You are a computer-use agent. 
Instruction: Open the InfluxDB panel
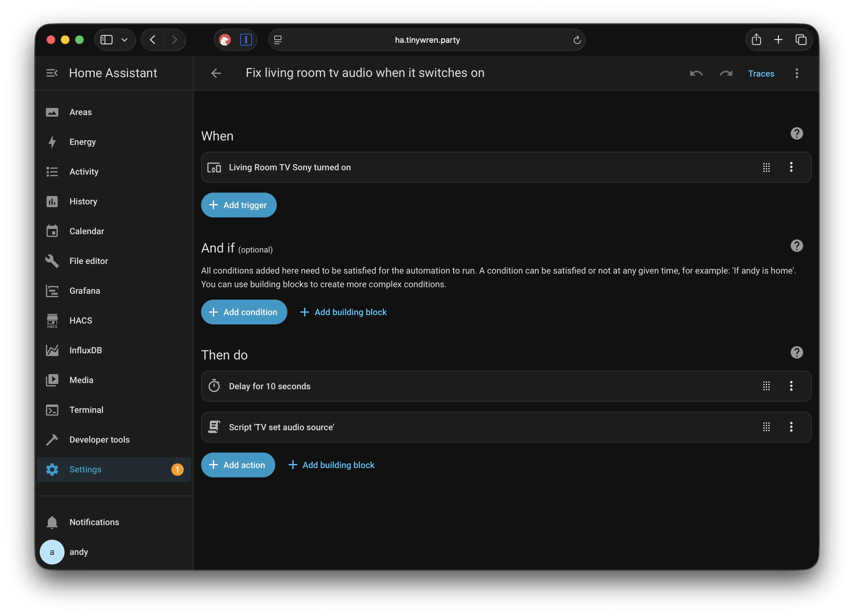pyautogui.click(x=85, y=350)
